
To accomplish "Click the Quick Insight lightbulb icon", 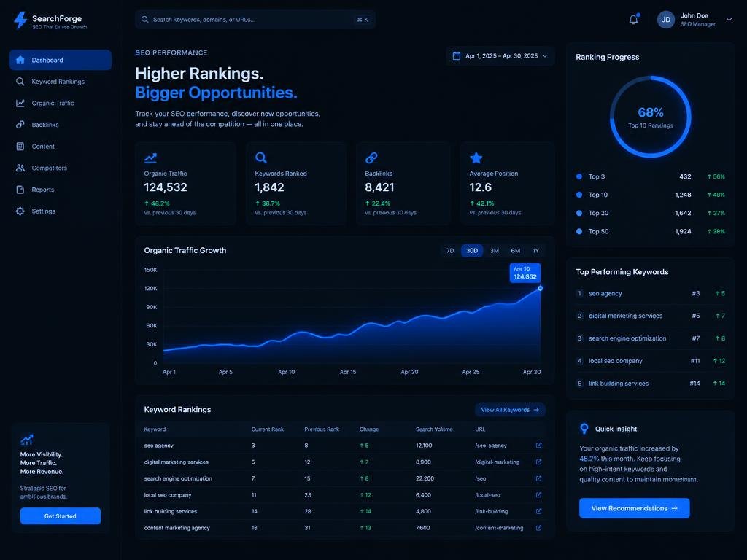I will pyautogui.click(x=584, y=429).
